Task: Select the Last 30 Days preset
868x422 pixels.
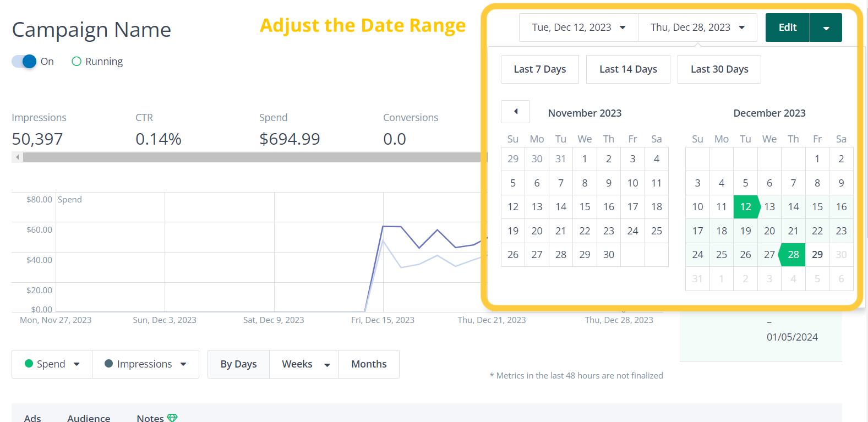Action: click(719, 69)
